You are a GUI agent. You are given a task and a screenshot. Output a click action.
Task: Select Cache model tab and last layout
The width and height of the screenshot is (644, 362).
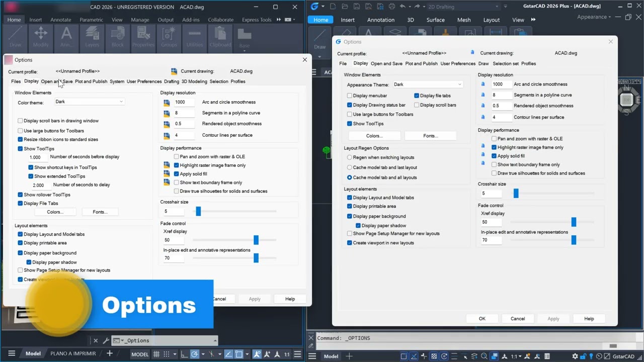(350, 167)
